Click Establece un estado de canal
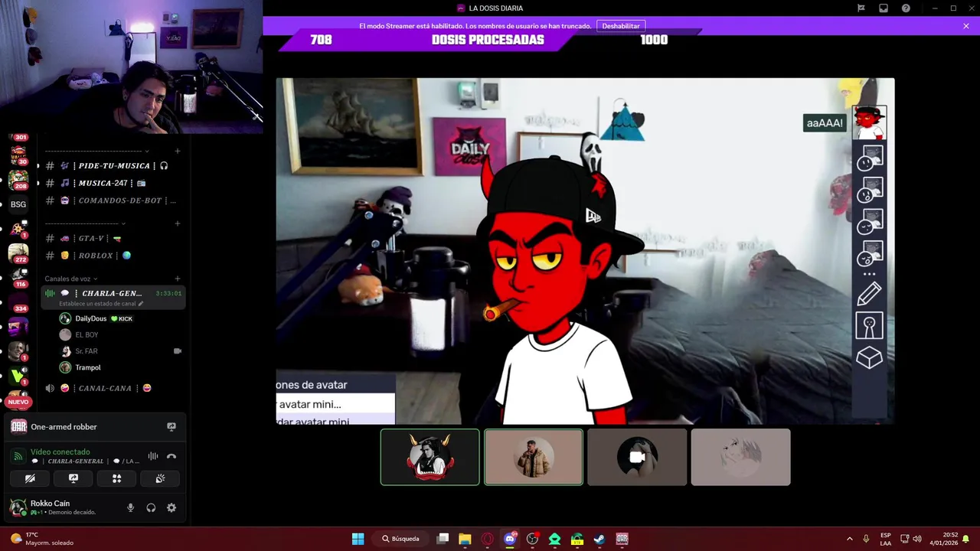 coord(101,304)
